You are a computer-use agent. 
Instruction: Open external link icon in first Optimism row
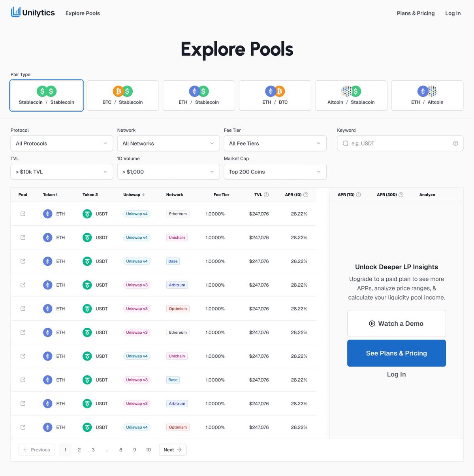click(23, 309)
